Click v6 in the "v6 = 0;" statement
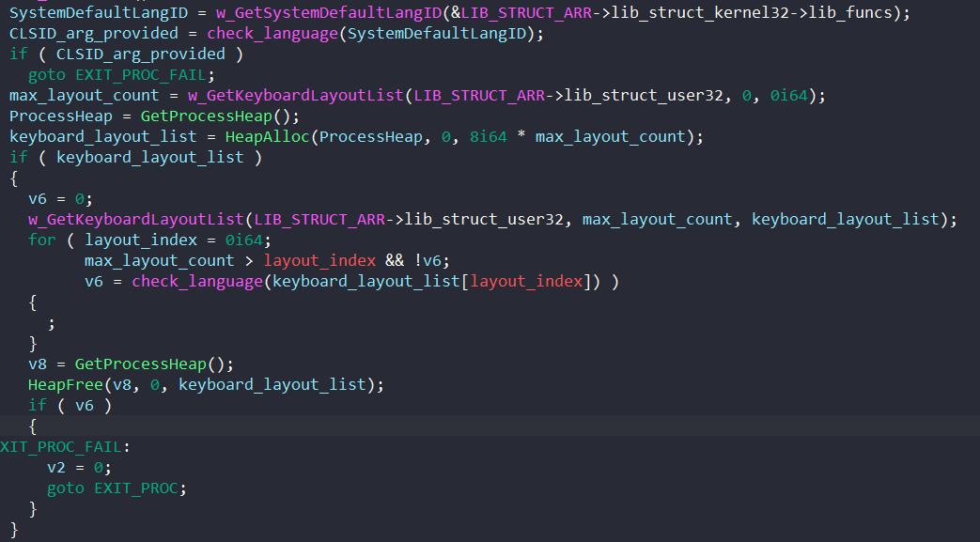Image resolution: width=980 pixels, height=542 pixels. coord(38,199)
